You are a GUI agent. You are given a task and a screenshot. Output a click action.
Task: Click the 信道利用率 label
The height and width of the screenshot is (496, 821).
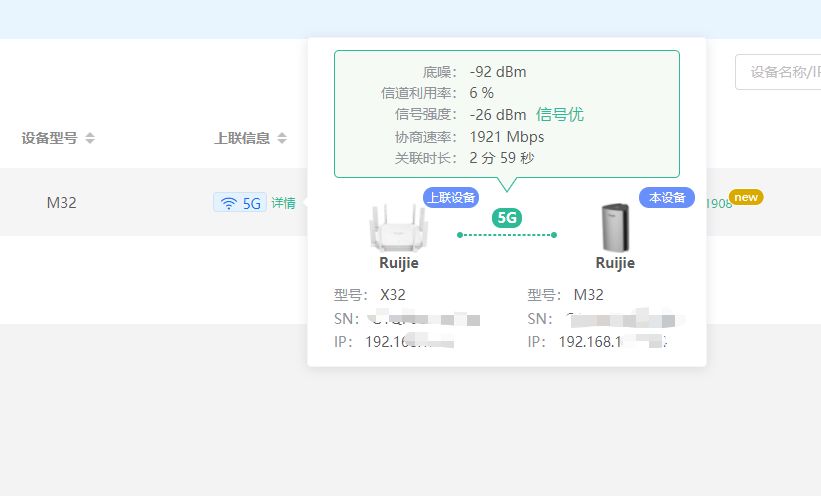coord(418,93)
